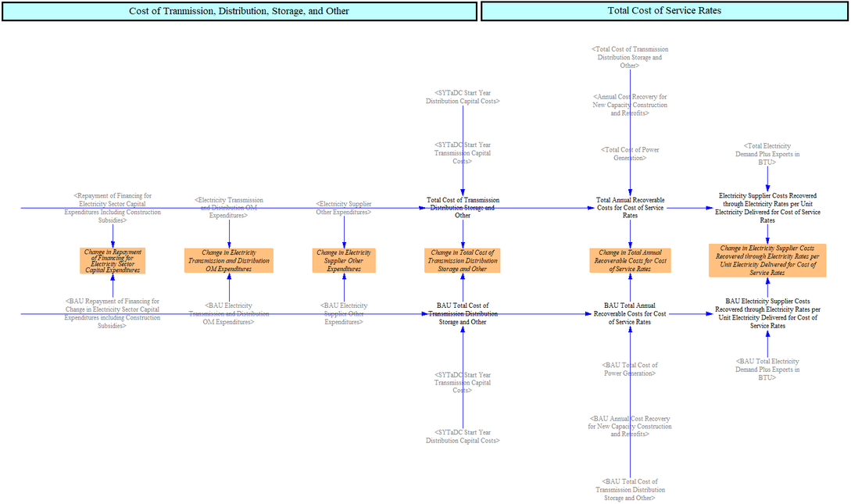The width and height of the screenshot is (851, 504).
Task: Click '<Electricity Supplier Other Expenditures>' gray variable without BAU
Action: 344,208
